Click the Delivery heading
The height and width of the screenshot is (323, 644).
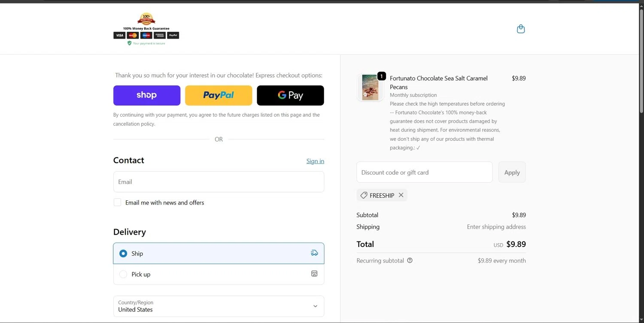[130, 232]
